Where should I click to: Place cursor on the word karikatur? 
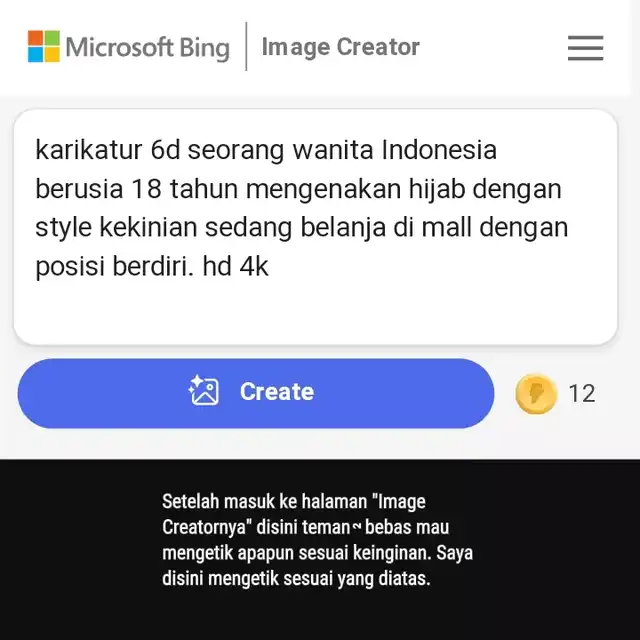[x=89, y=149]
